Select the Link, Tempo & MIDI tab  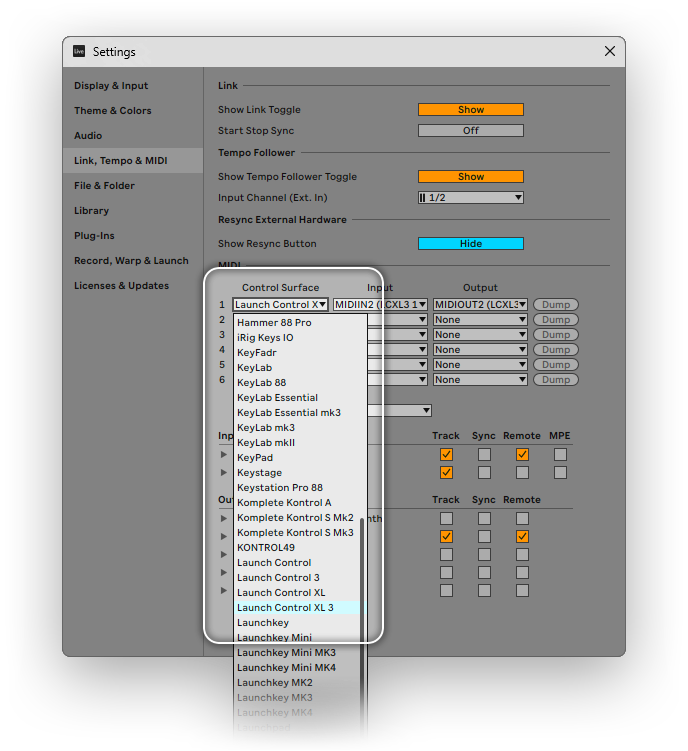133,160
